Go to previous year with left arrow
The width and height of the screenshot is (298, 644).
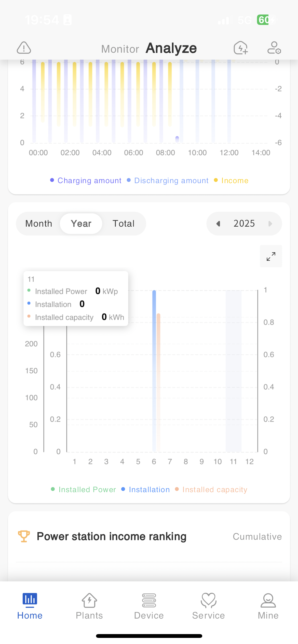click(218, 224)
